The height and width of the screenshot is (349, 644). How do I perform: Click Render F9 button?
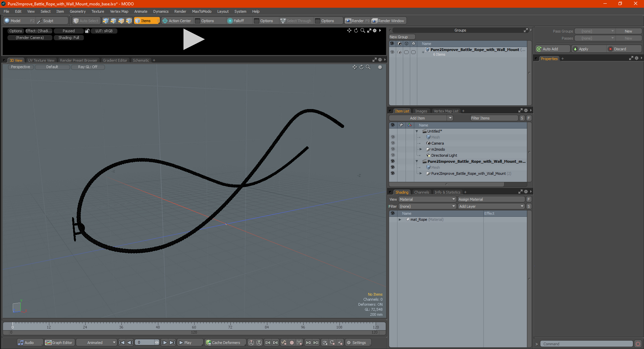tap(357, 21)
